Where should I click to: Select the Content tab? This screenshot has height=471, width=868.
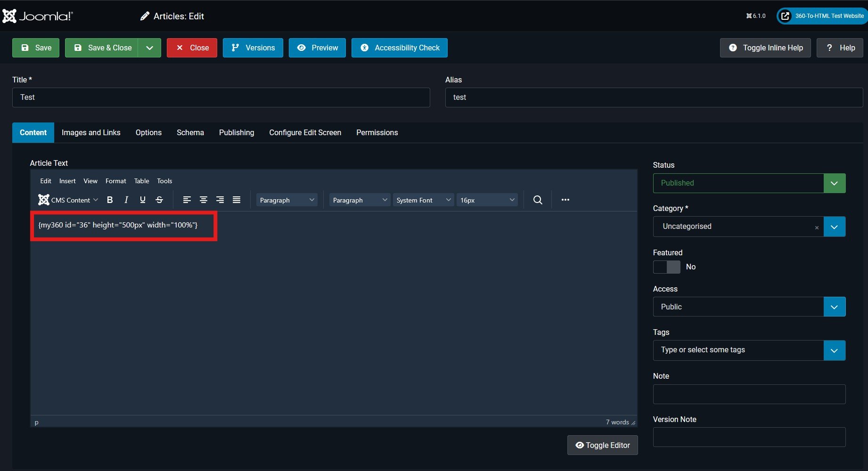[33, 133]
